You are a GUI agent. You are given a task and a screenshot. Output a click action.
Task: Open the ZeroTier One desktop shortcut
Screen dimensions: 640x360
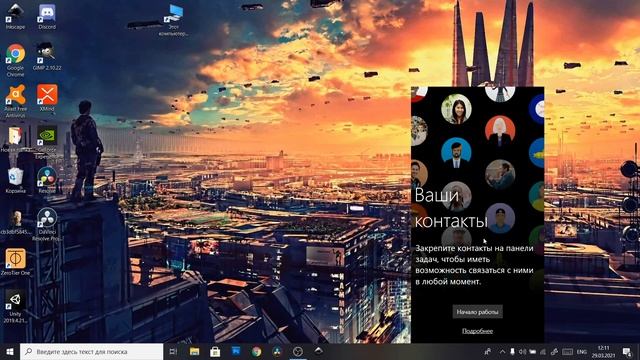point(16,262)
